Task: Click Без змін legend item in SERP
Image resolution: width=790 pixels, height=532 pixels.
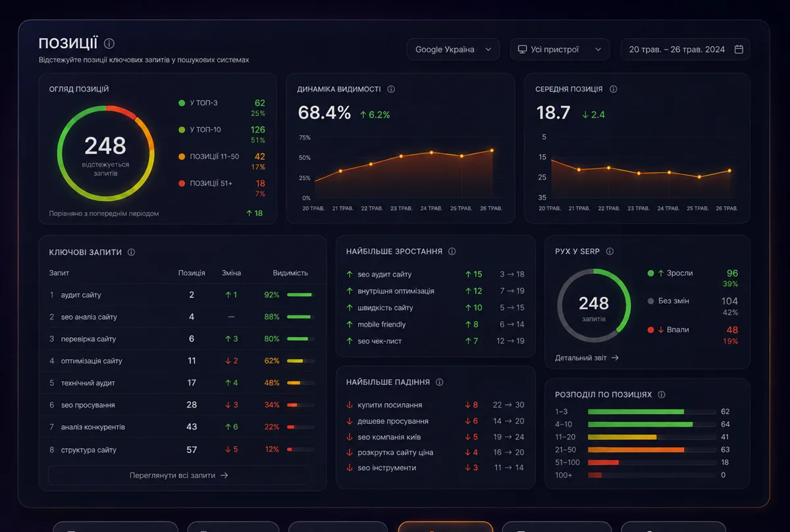Action: pos(693,306)
